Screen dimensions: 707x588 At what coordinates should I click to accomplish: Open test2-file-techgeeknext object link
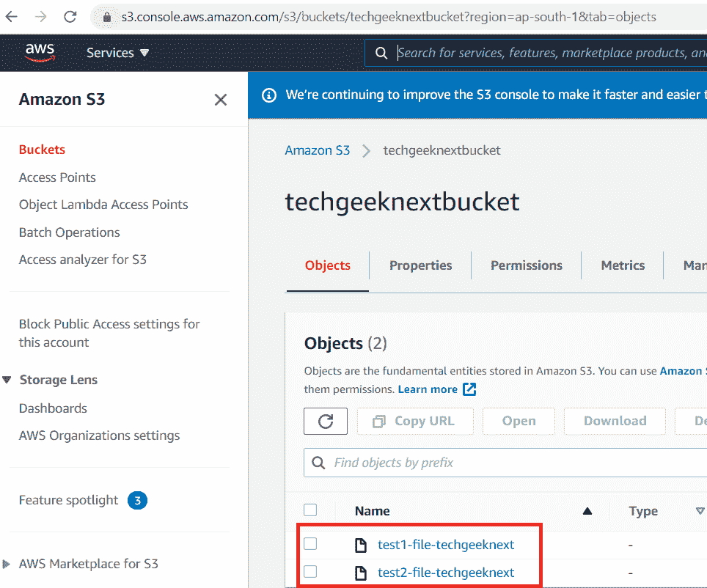click(x=446, y=573)
